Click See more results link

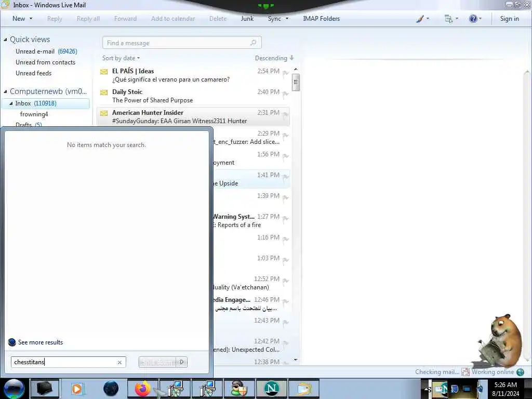pyautogui.click(x=41, y=342)
